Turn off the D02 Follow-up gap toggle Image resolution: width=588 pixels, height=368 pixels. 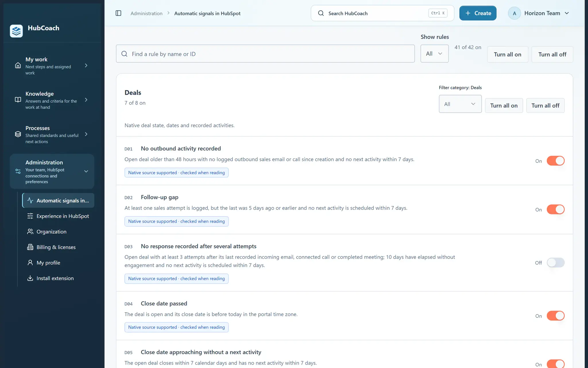pos(555,209)
